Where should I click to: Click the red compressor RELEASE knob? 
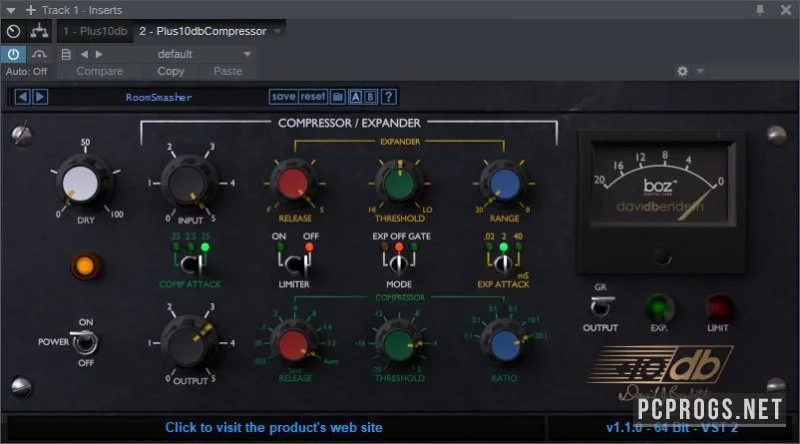pos(293,344)
